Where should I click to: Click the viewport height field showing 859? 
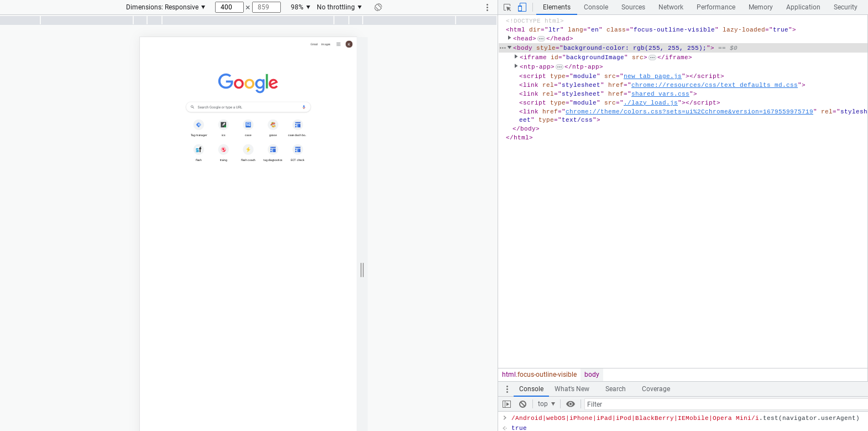[x=266, y=7]
